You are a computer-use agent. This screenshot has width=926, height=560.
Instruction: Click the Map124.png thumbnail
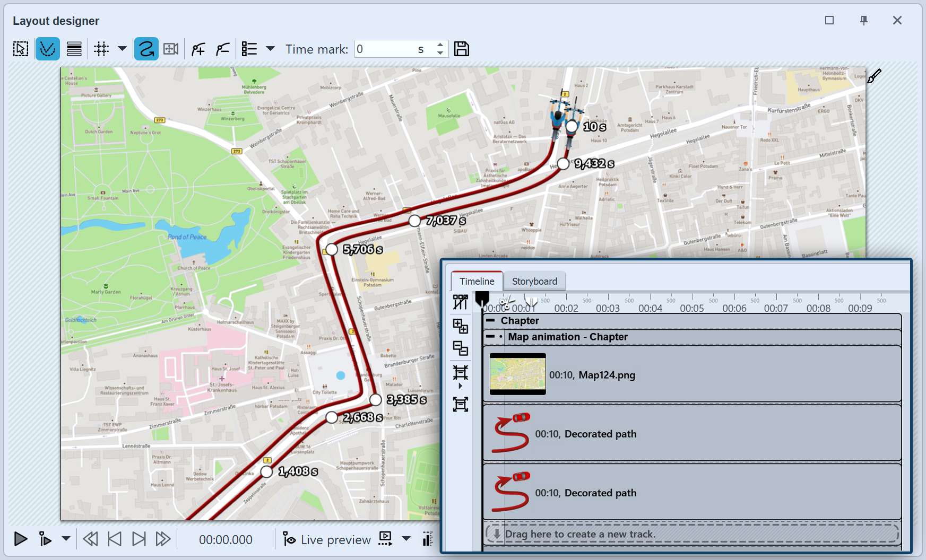pos(517,375)
